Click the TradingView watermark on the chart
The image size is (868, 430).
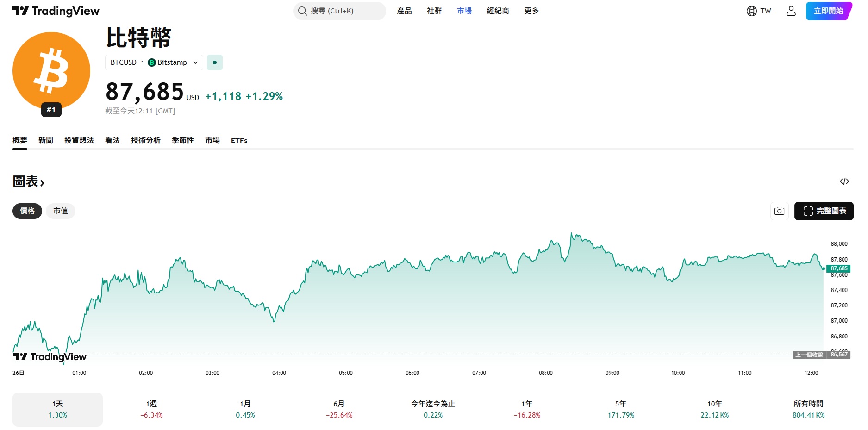[49, 357]
